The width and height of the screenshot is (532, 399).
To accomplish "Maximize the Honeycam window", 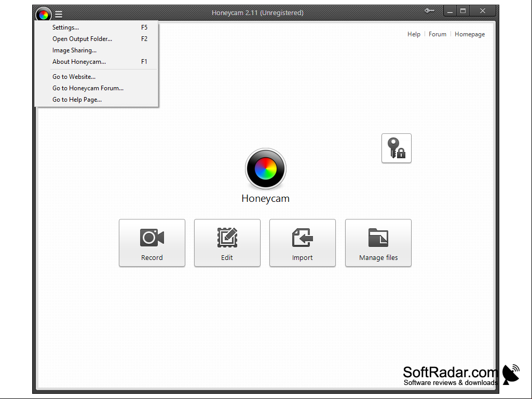I will [x=463, y=11].
